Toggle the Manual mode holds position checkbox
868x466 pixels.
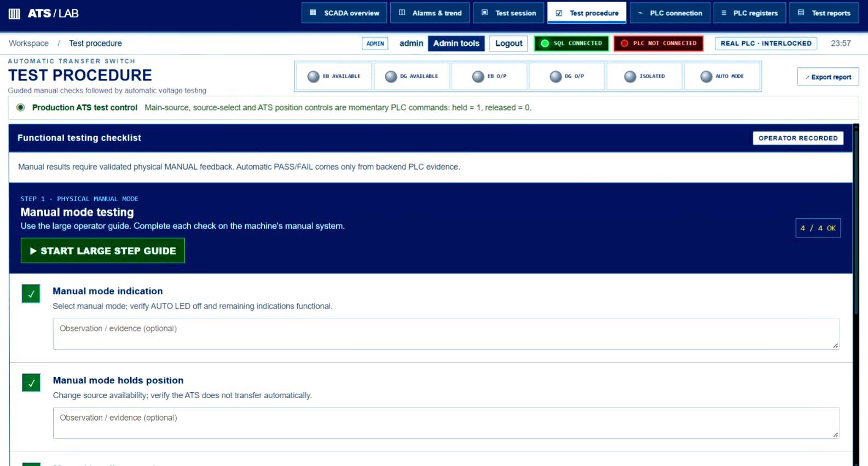coord(31,383)
